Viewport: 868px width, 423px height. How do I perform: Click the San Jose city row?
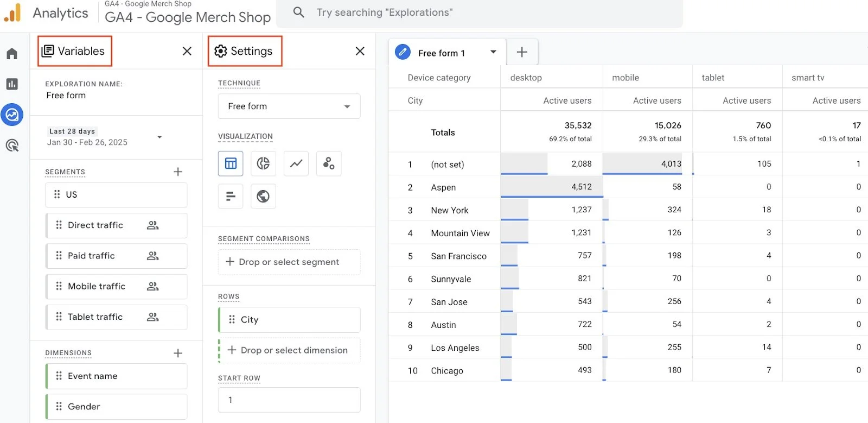click(x=449, y=302)
